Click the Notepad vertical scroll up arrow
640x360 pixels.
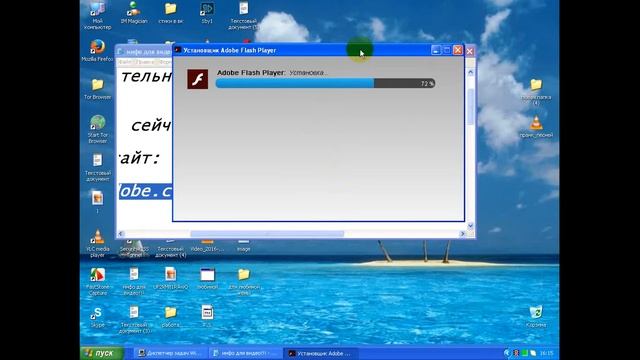470,73
